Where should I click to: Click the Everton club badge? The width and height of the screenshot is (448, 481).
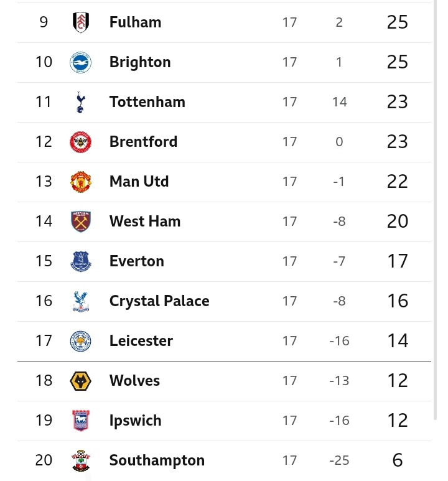81,261
